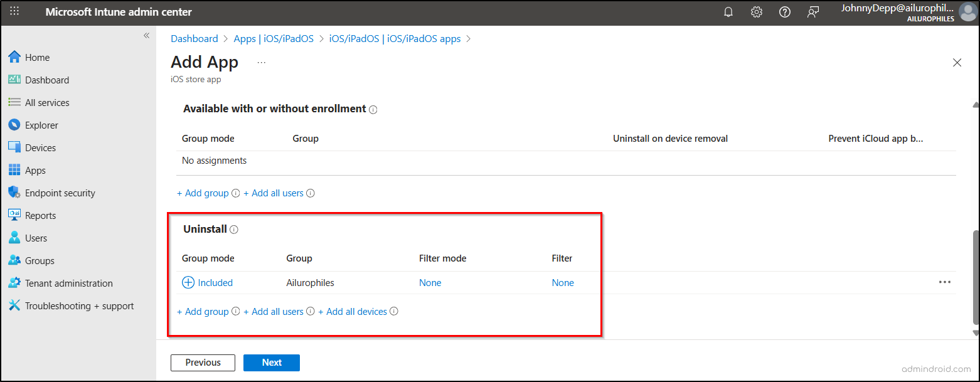Click the Previous button

click(x=203, y=363)
